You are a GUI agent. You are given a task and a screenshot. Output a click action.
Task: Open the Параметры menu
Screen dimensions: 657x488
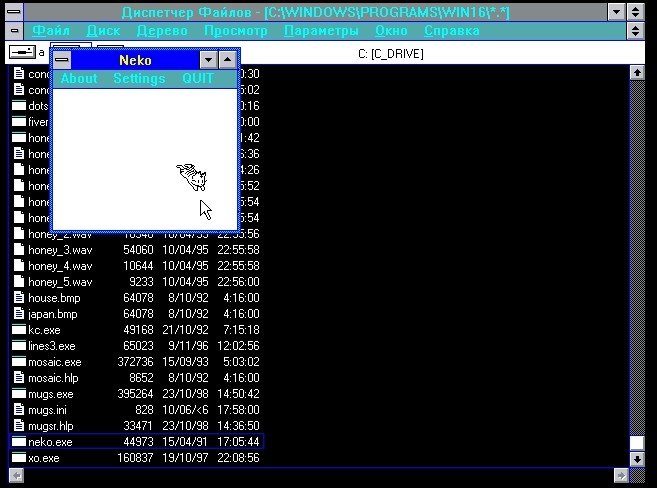[321, 31]
